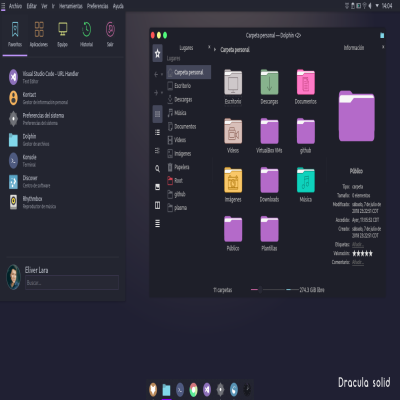The image size is (400, 400).
Task: Open Visual Studio Code from the dock
Action: click(x=207, y=389)
